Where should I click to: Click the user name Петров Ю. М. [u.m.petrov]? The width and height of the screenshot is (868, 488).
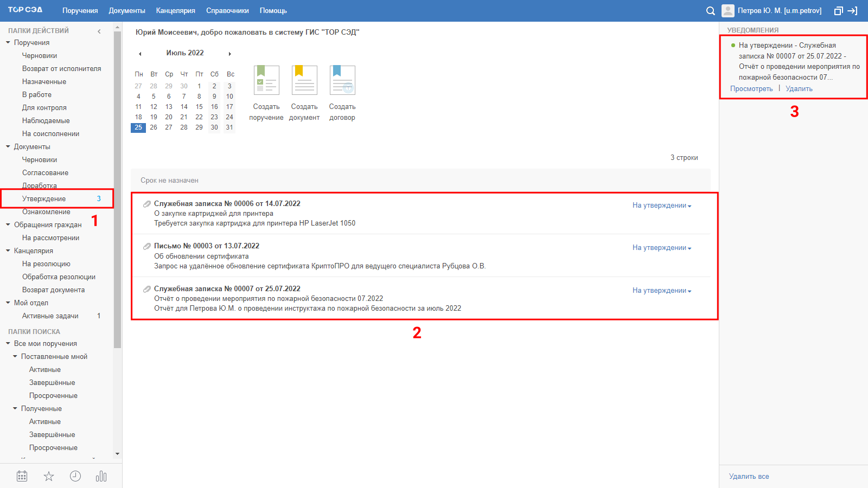(780, 11)
